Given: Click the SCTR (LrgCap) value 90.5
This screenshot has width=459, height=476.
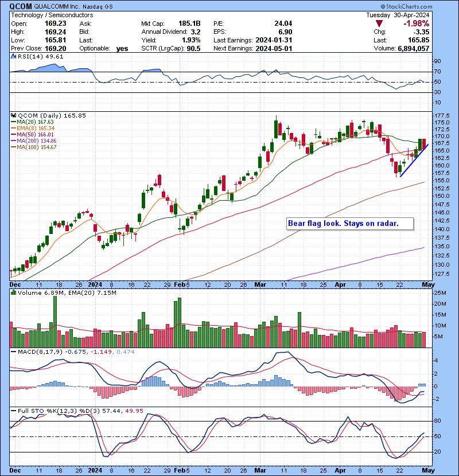Looking at the screenshot, I should 193,49.
